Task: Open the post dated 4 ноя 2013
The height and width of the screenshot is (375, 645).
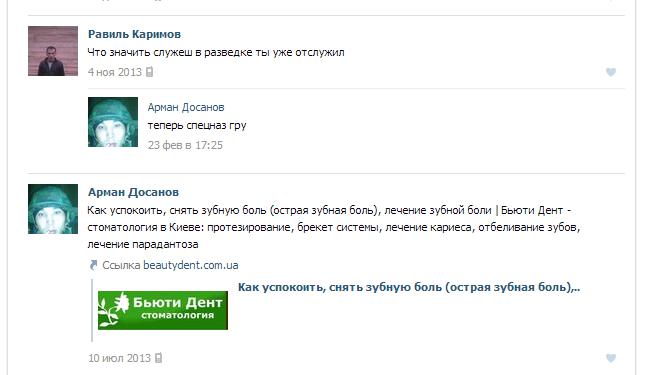Action: [x=115, y=72]
